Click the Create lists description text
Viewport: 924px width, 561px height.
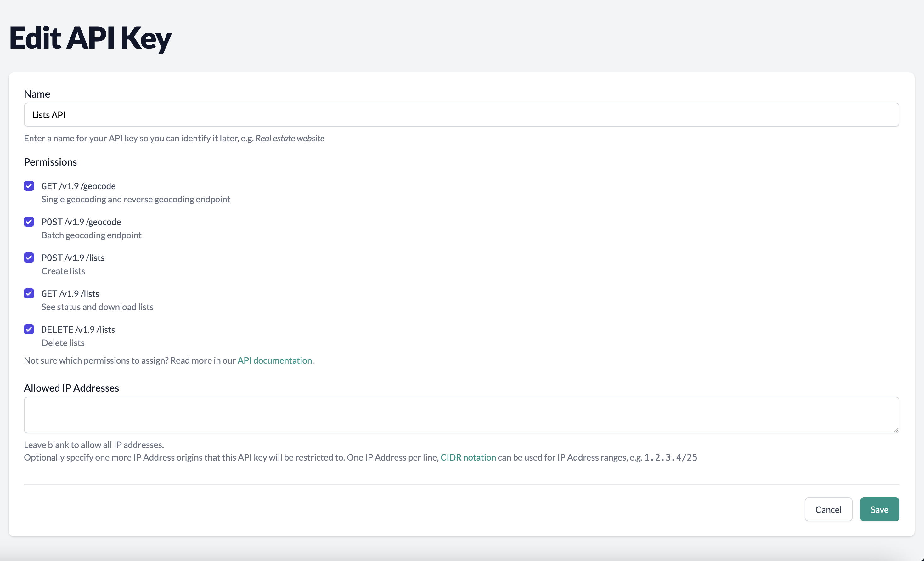[x=63, y=271]
